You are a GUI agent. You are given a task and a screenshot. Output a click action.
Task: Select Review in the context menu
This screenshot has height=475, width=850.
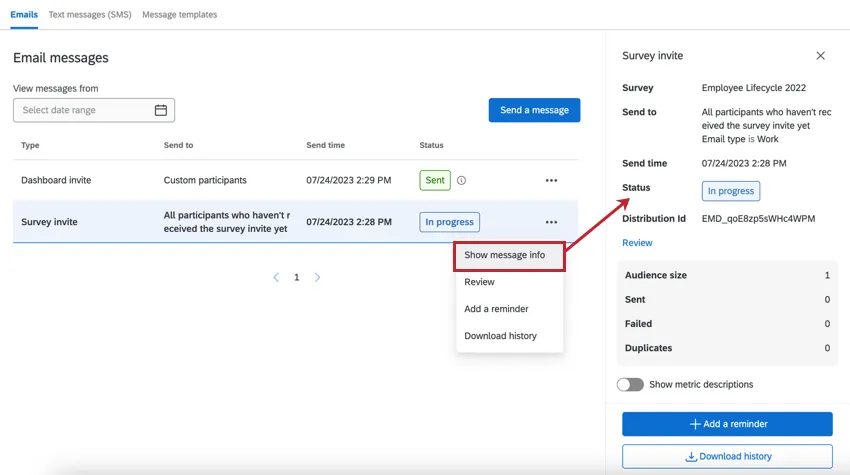[479, 282]
